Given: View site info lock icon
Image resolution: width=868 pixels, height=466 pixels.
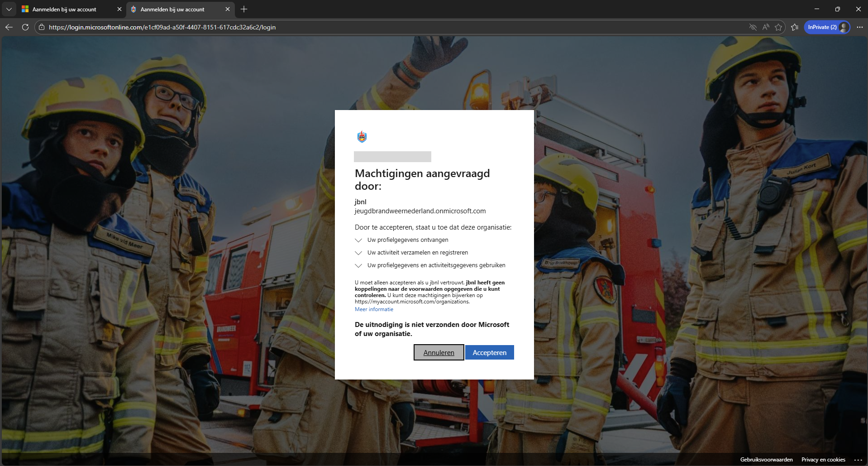Looking at the screenshot, I should 42,27.
